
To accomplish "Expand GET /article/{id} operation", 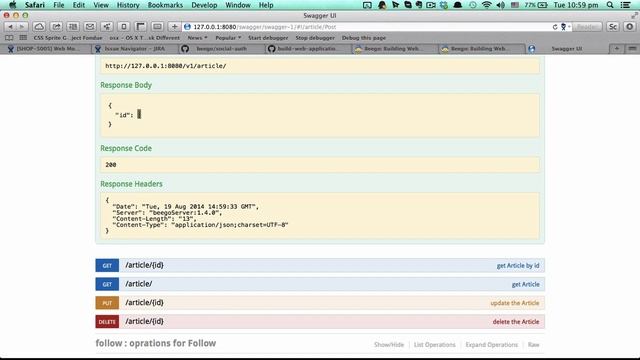I will tap(320, 265).
